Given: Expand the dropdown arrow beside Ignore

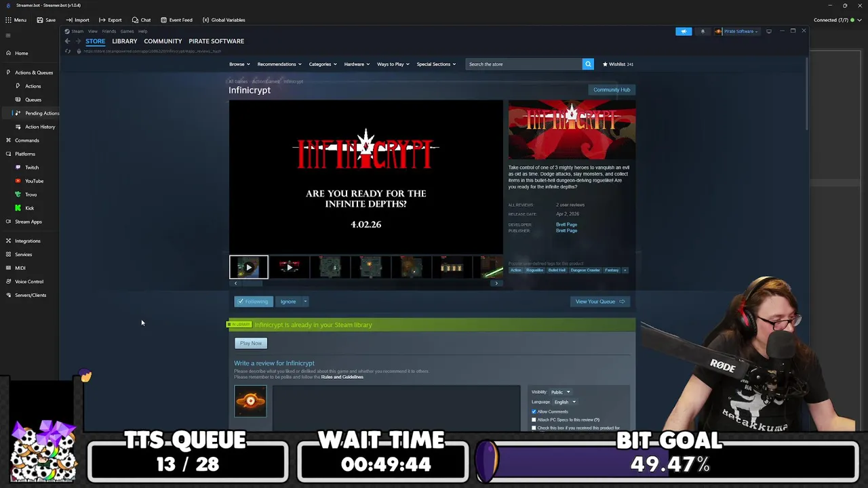Looking at the screenshot, I should [305, 302].
